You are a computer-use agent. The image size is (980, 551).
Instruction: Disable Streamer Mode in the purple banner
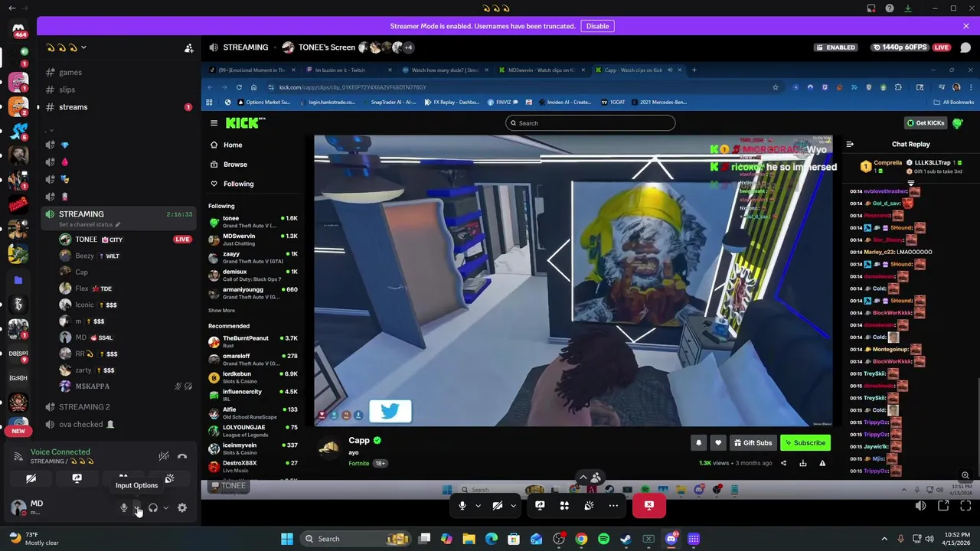[597, 26]
